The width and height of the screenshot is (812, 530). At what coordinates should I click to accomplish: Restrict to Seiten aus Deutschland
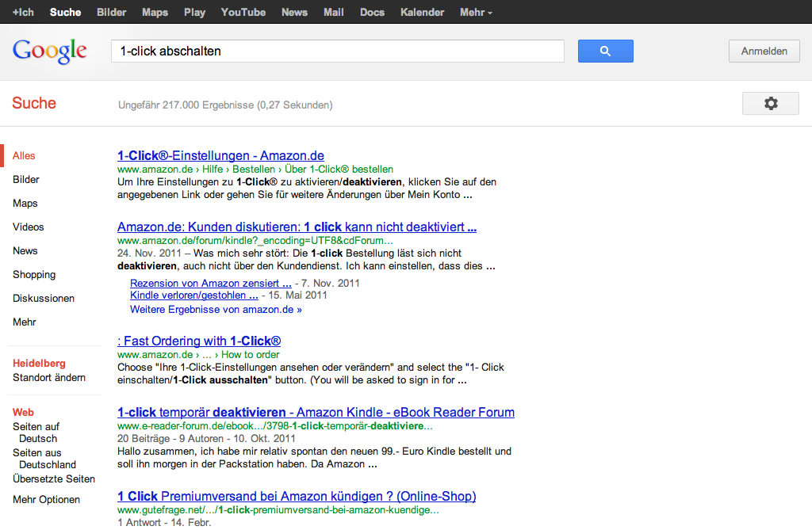click(x=44, y=459)
